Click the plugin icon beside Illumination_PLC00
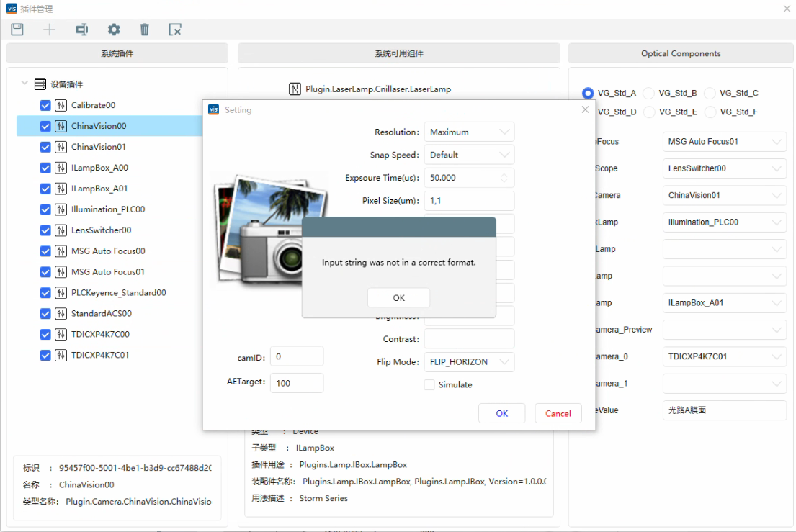Screen dimensions: 796x532 61,209
